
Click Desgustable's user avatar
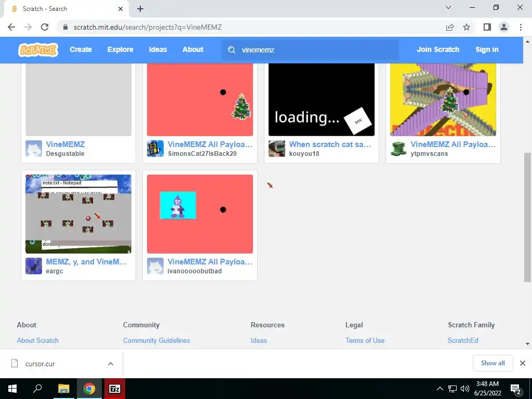(34, 149)
